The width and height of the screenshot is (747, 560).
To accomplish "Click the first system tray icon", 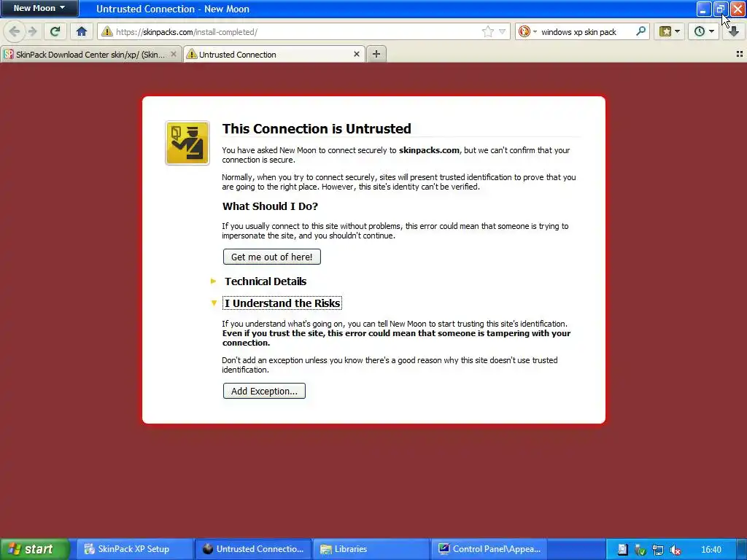I will (623, 550).
